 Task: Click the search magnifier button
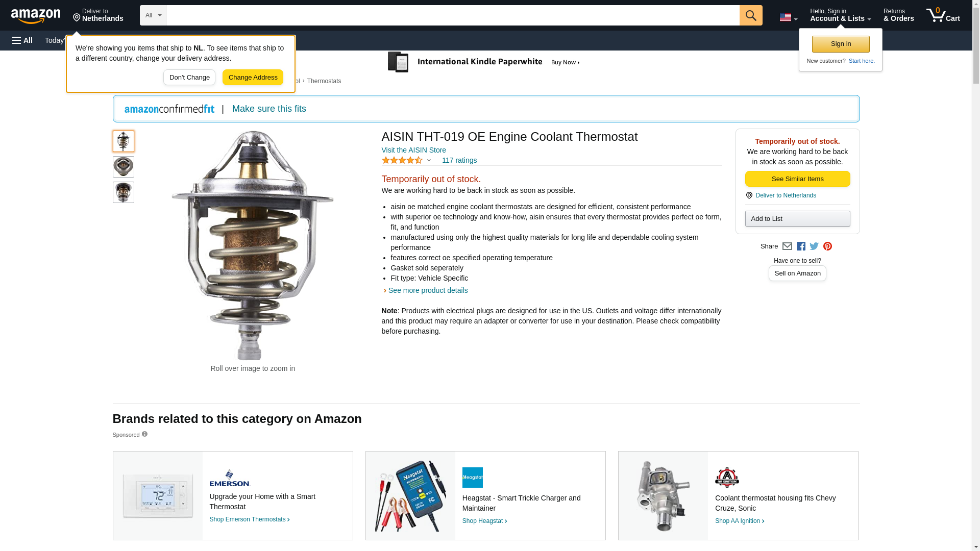751,15
